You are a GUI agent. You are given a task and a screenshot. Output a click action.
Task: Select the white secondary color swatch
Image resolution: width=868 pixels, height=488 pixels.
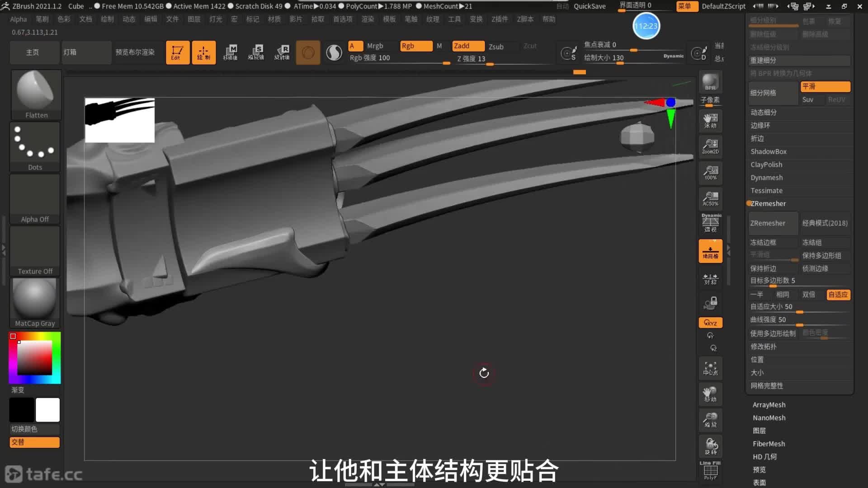[x=47, y=410]
